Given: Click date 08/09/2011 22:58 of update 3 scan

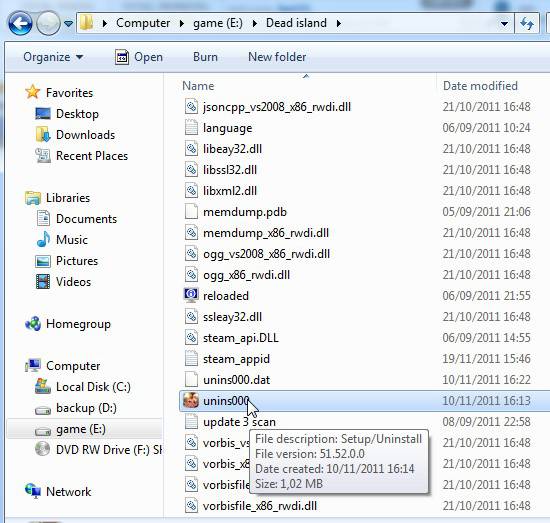Looking at the screenshot, I should click(x=486, y=422).
